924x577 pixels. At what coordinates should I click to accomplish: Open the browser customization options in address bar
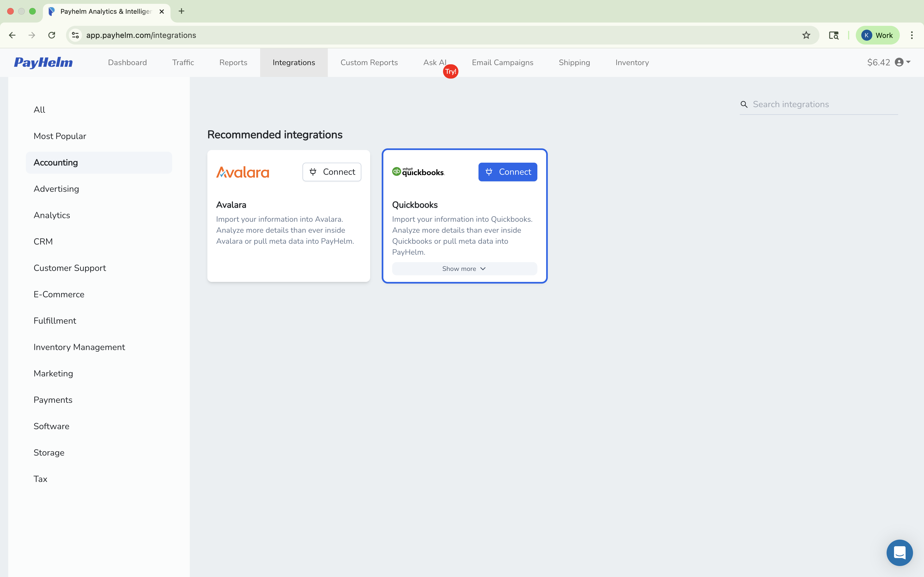(x=75, y=35)
